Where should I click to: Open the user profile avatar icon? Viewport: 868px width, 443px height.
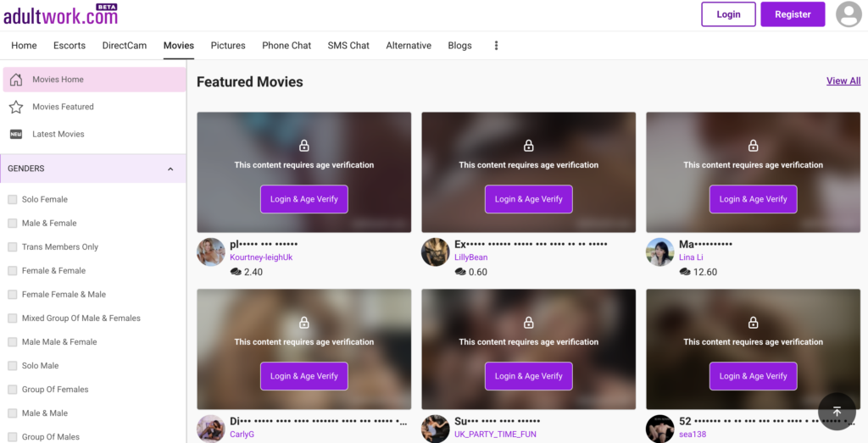849,14
